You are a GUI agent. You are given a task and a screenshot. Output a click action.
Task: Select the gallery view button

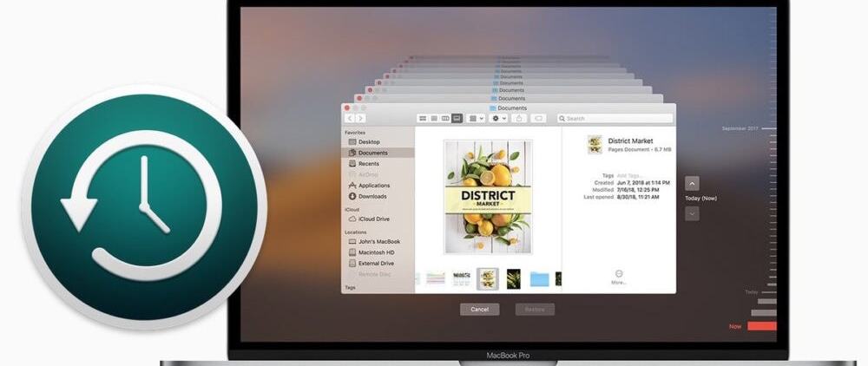(457, 118)
